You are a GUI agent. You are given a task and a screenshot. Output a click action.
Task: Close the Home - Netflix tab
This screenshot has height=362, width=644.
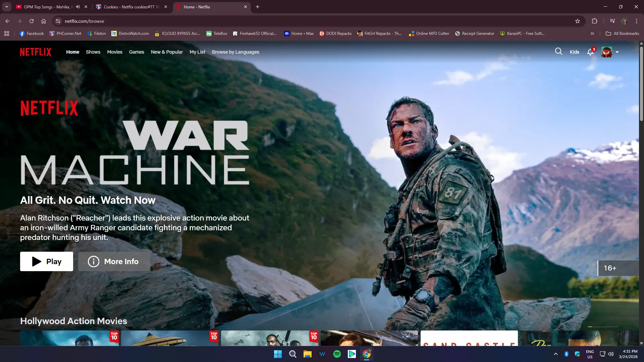[x=246, y=7]
